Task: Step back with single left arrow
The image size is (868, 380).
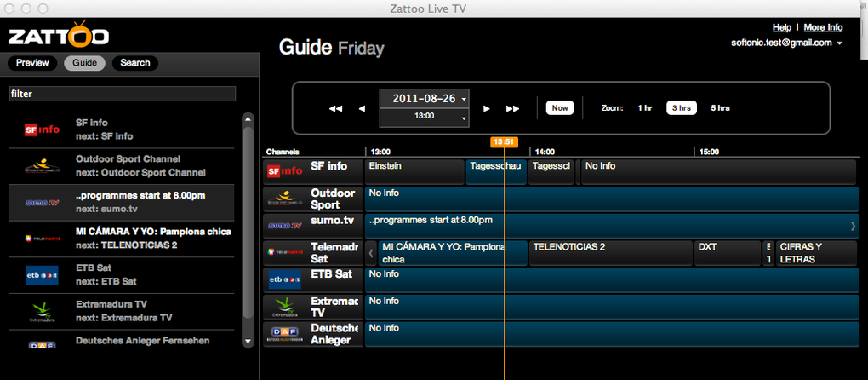Action: tap(362, 108)
